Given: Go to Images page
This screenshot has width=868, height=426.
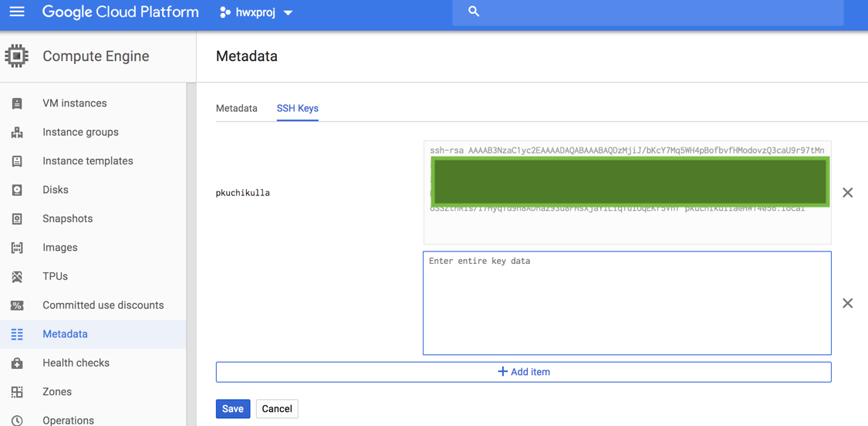Looking at the screenshot, I should pos(59,248).
